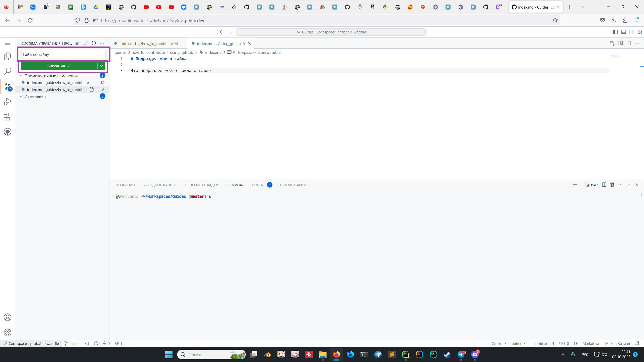
Task: Click Markdown language mode in status bar
Action: click(x=591, y=343)
